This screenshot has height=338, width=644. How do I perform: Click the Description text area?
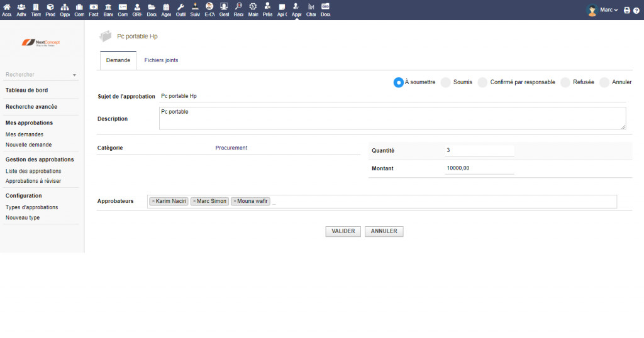click(392, 118)
